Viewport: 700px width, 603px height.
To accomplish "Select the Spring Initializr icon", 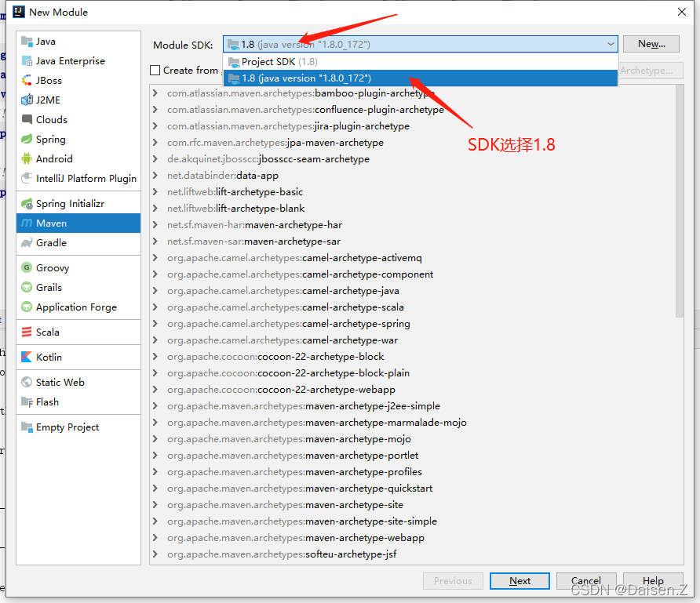I will pyautogui.click(x=27, y=204).
